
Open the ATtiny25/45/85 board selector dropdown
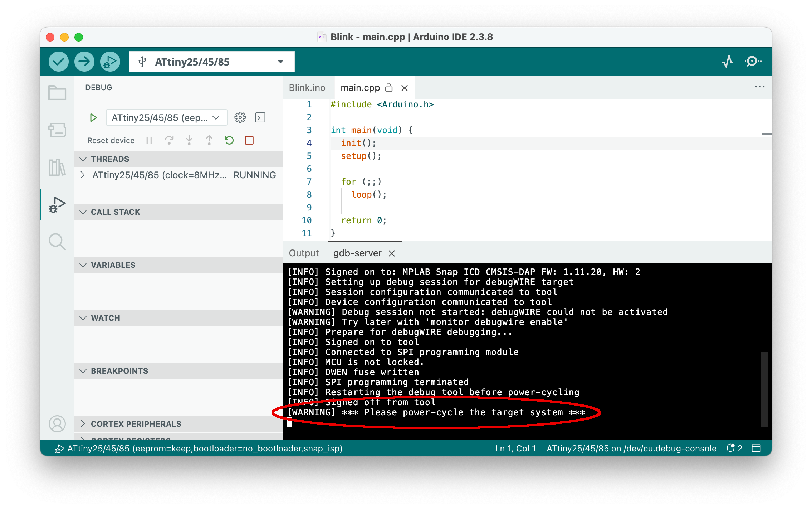point(211,62)
